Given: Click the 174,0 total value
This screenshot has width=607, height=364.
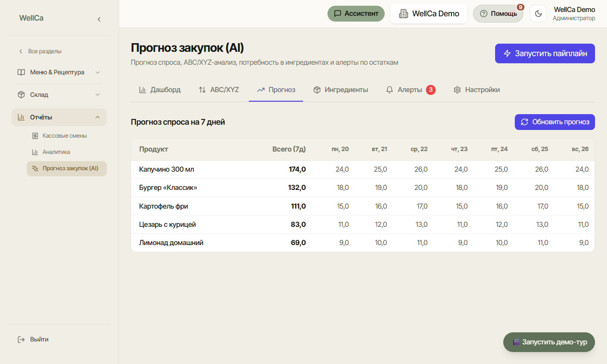Looking at the screenshot, I should [x=297, y=169].
